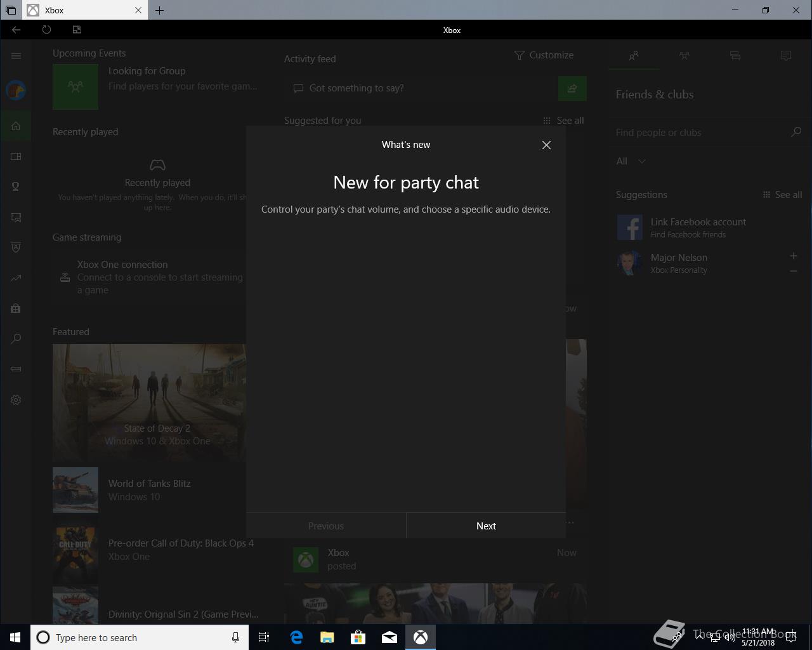Click the tab sets icon at top-left
The width and height of the screenshot is (812, 650).
11,10
